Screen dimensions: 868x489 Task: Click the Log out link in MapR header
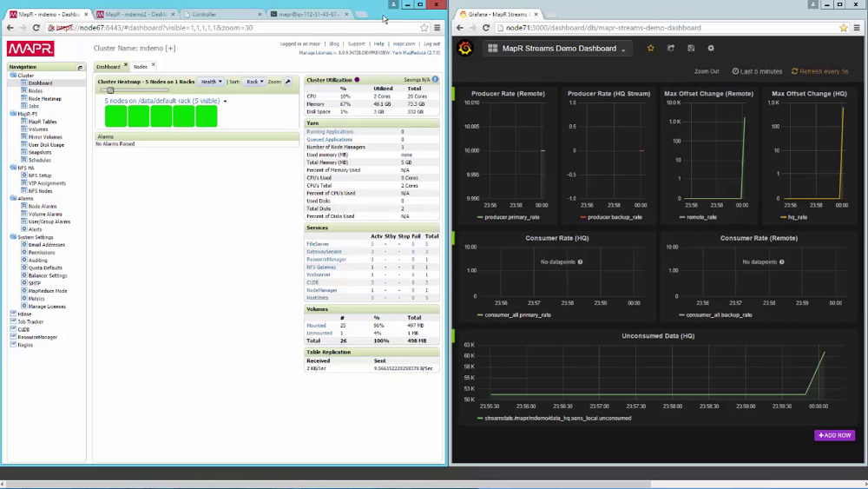(x=431, y=43)
